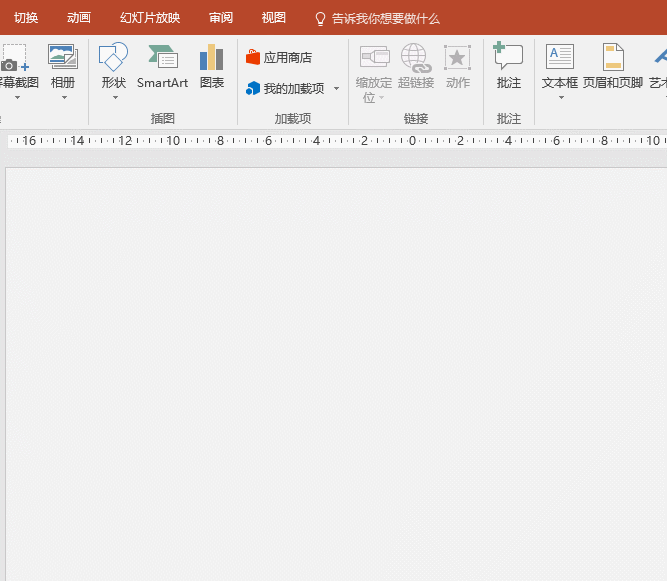Image resolution: width=667 pixels, height=581 pixels.
Task: Open the App Store (应用商店) add-ins
Action: [279, 58]
